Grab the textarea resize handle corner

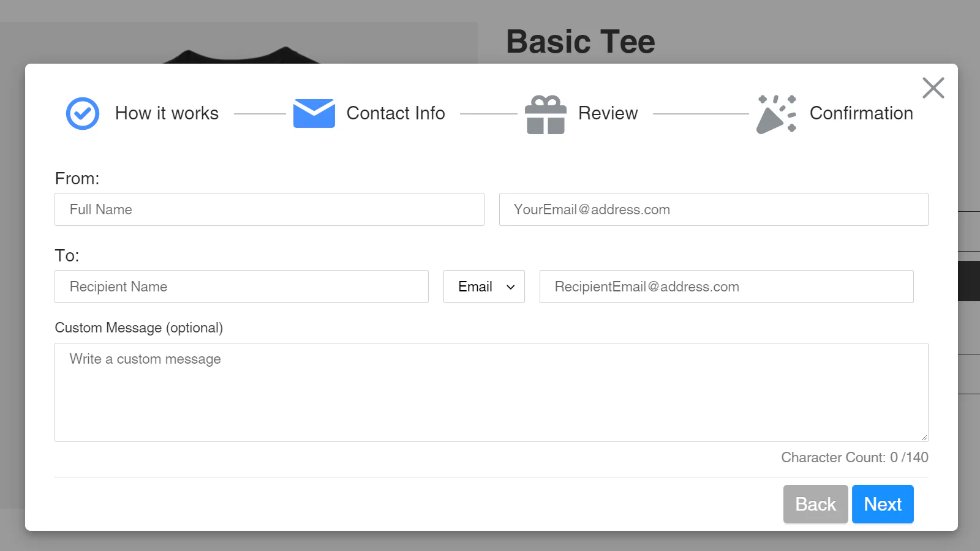coord(924,437)
